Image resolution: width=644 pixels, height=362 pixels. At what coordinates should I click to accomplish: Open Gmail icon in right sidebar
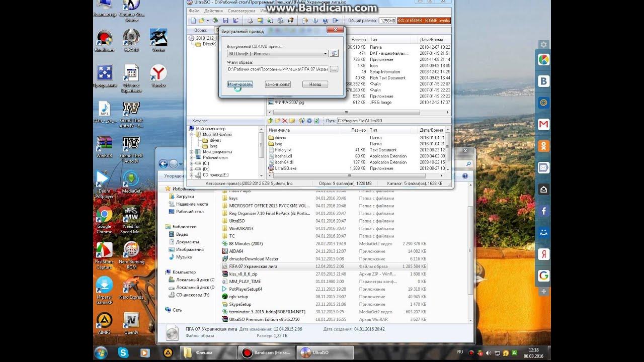543,125
